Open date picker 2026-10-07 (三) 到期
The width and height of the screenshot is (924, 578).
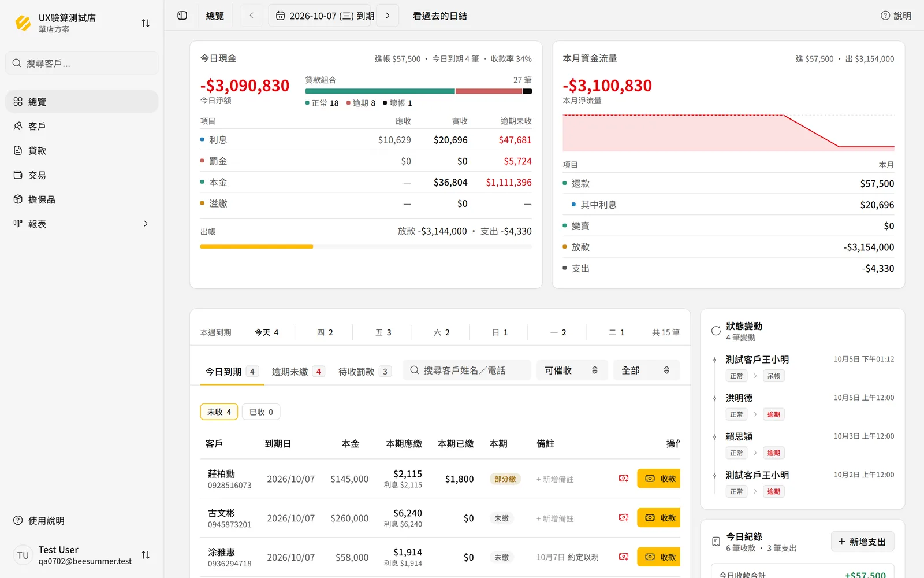[x=320, y=16]
